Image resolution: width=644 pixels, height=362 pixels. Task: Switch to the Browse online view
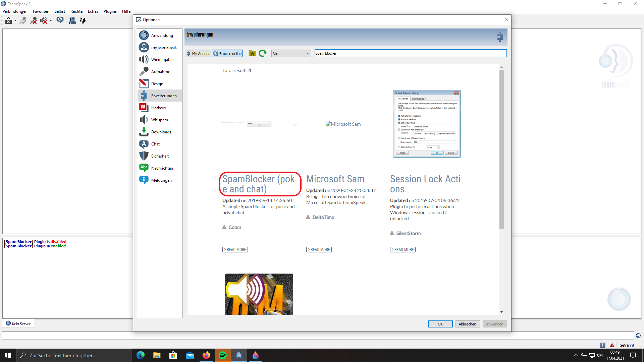[x=227, y=53]
